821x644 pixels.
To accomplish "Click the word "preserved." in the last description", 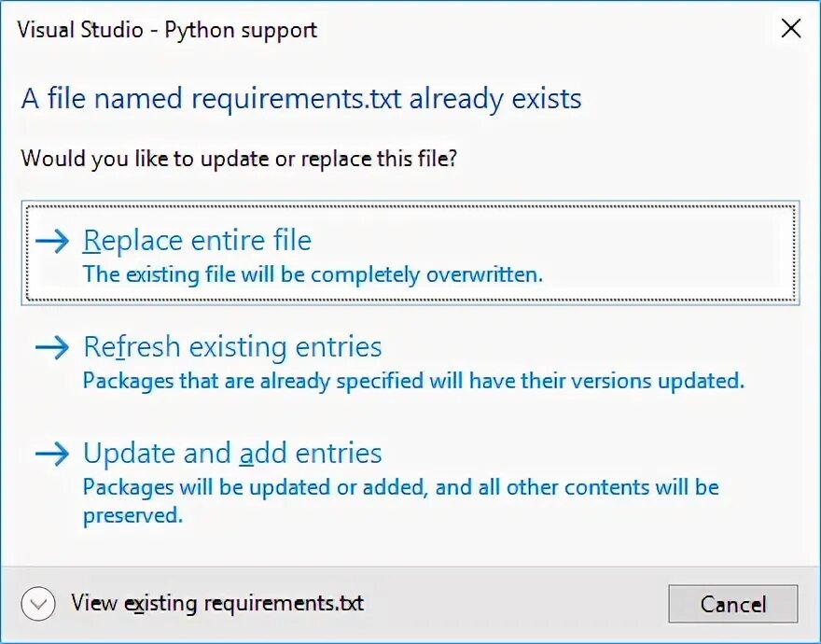I will 132,515.
